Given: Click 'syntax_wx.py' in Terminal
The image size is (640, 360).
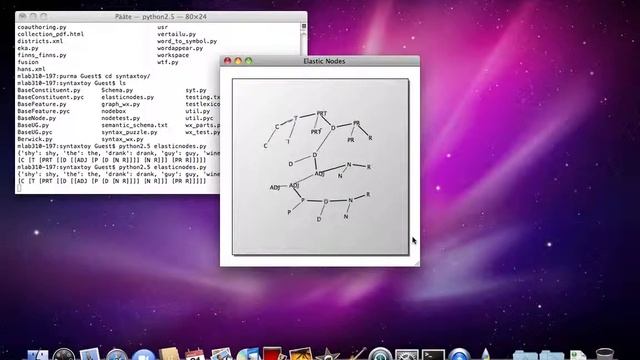Looking at the screenshot, I should (122, 139).
